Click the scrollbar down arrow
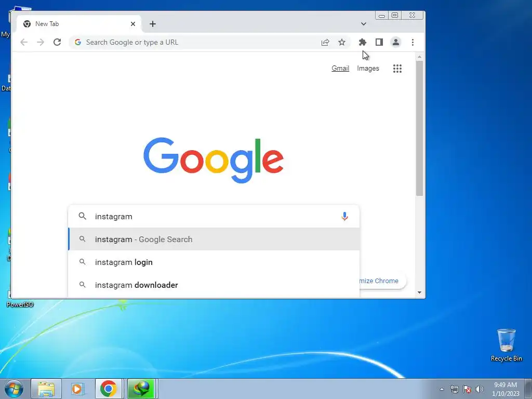Screen dimensions: 532x399 [419, 292]
